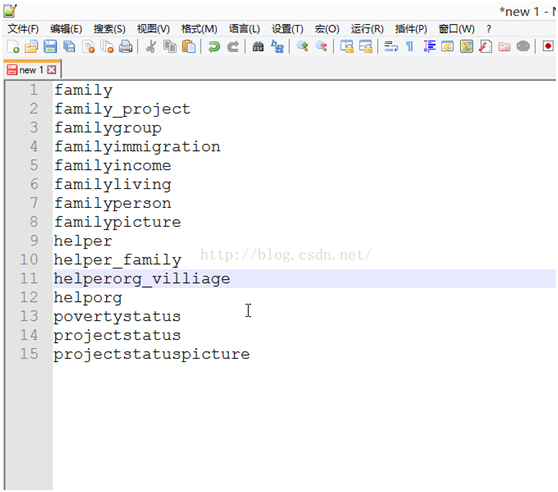
Task: Click the text "projectstatuspicture"
Action: pyautogui.click(x=152, y=354)
